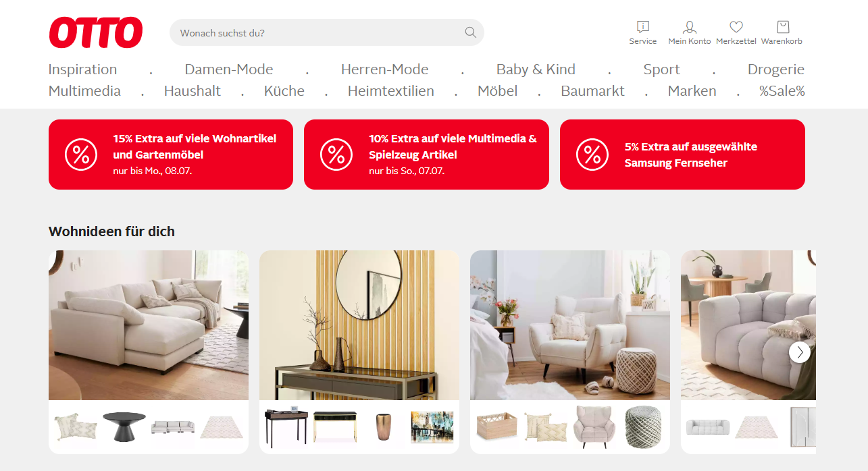Open the Möbel category
Viewport: 868px width, 471px height.
point(497,91)
